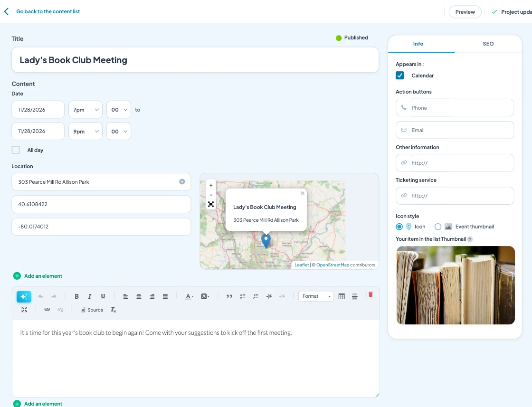Select the Icon radio button

click(399, 227)
